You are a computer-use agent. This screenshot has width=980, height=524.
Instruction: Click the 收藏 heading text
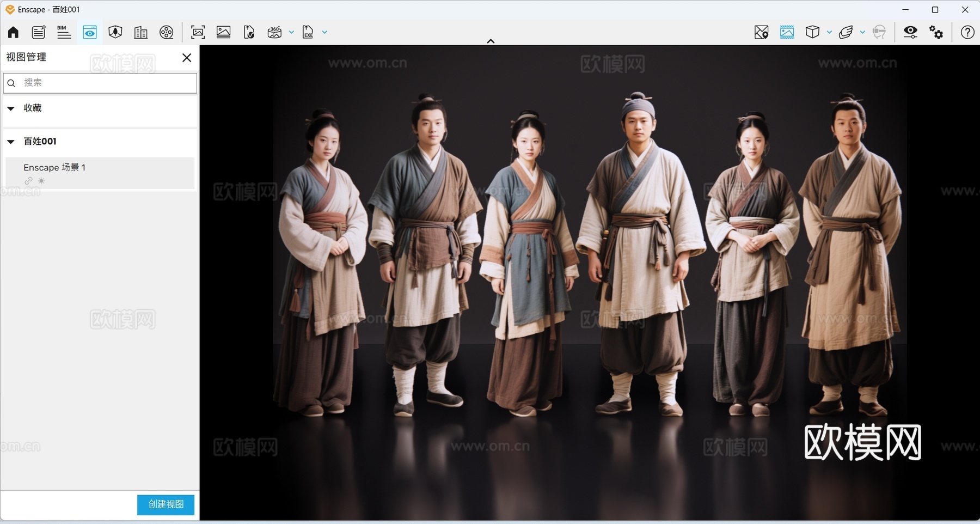(33, 108)
